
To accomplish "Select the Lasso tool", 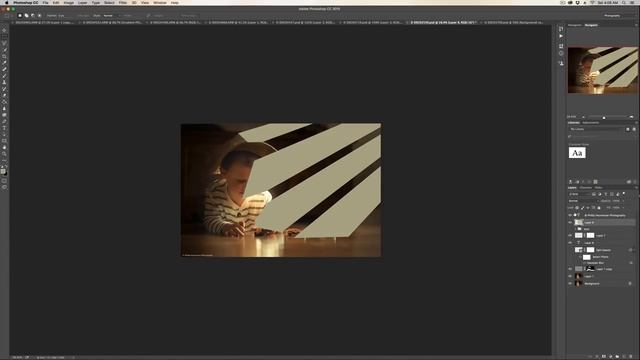I will (4, 43).
